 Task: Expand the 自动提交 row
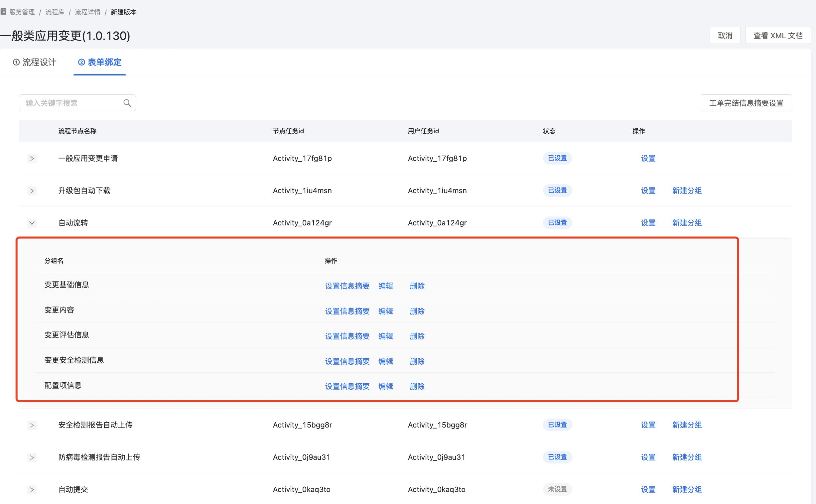(32, 489)
